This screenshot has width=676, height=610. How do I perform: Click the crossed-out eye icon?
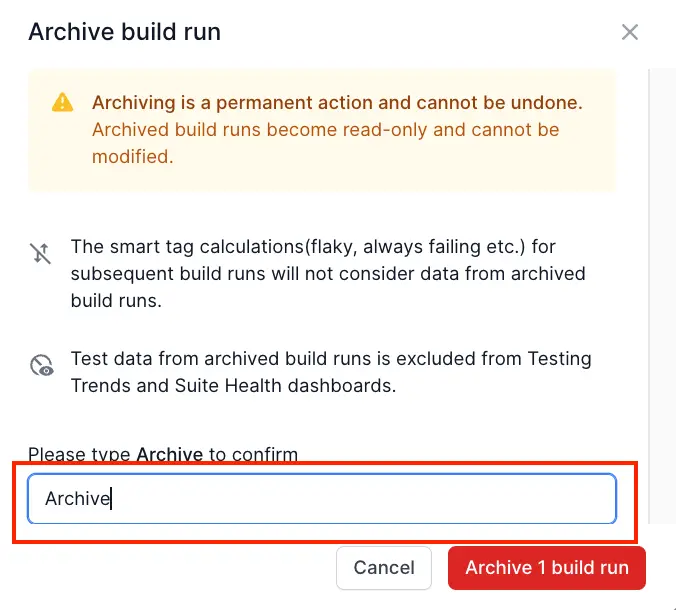(41, 365)
